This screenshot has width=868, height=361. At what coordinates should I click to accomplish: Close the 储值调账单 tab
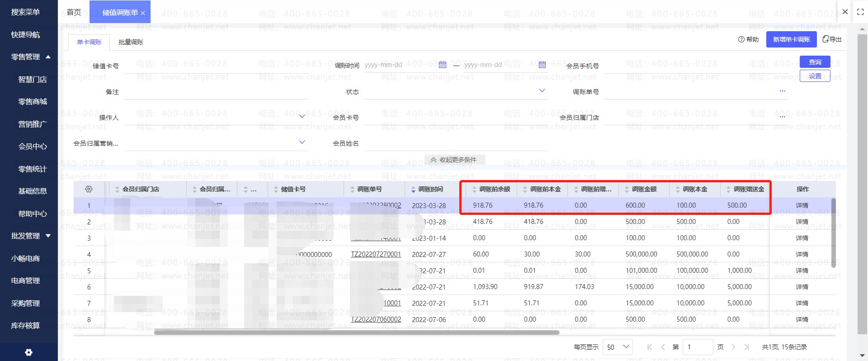click(x=143, y=13)
